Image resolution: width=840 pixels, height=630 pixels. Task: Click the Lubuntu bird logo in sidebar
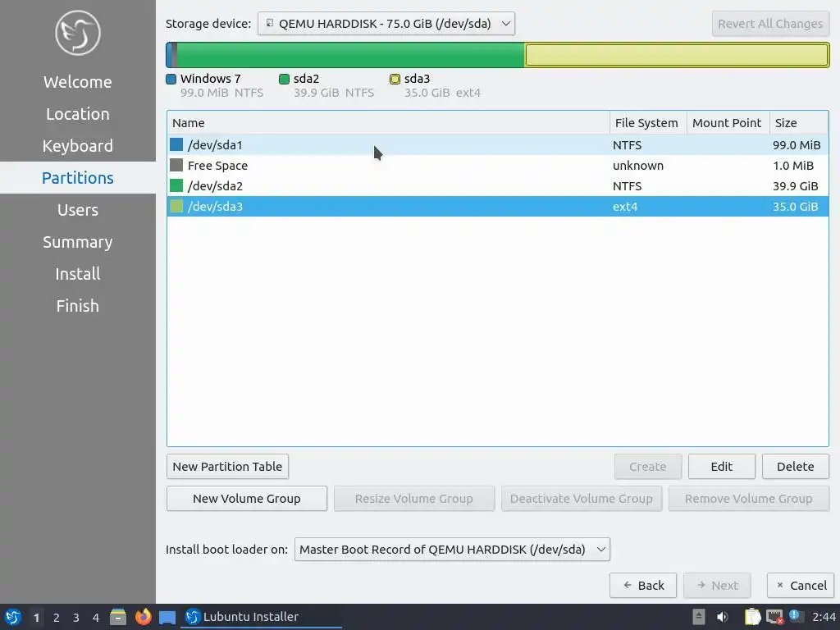78,33
